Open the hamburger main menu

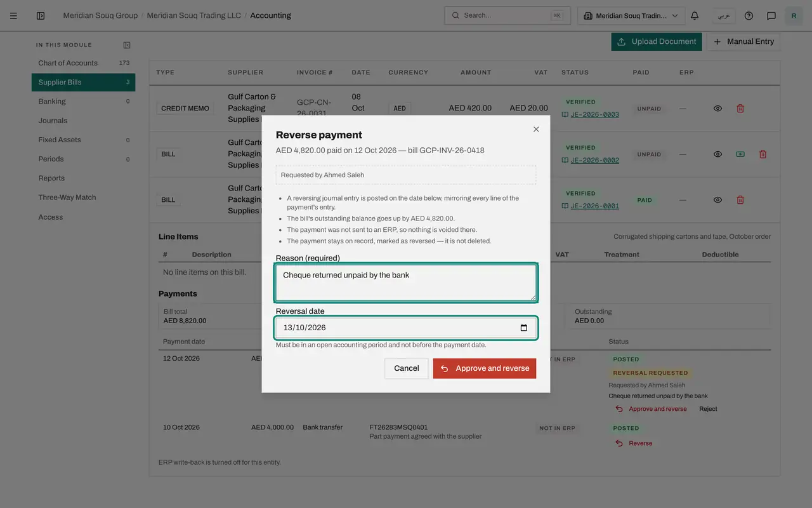click(x=13, y=16)
